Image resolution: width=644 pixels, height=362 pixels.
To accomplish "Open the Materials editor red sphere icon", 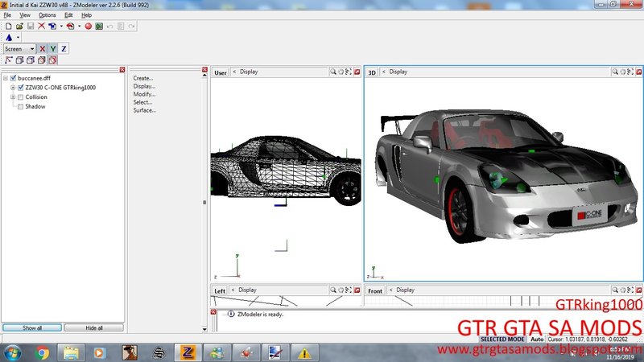I will [x=88, y=27].
